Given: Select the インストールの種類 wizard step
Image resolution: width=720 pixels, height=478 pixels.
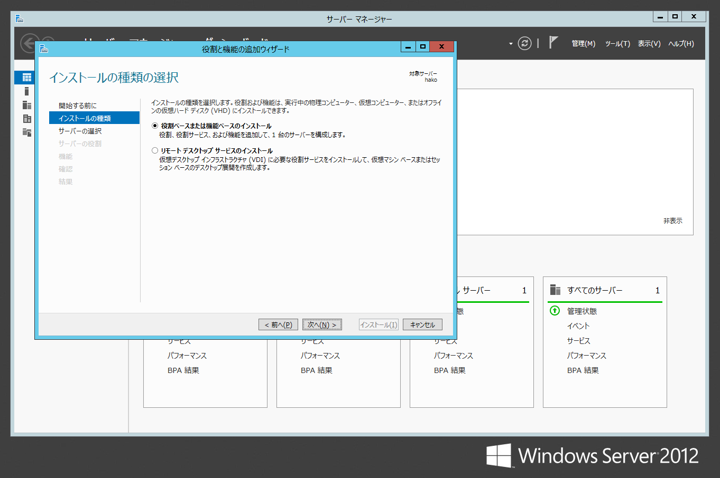Looking at the screenshot, I should (x=94, y=118).
